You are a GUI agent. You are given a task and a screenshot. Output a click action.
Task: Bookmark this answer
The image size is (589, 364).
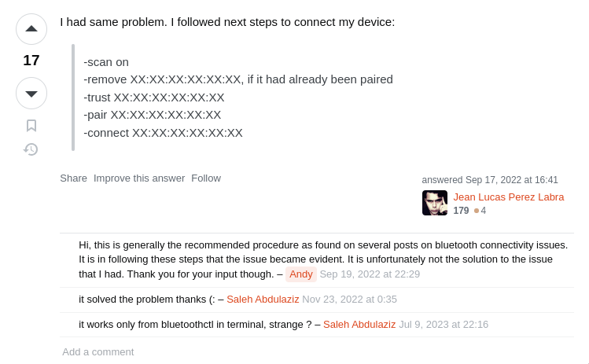coord(31,126)
